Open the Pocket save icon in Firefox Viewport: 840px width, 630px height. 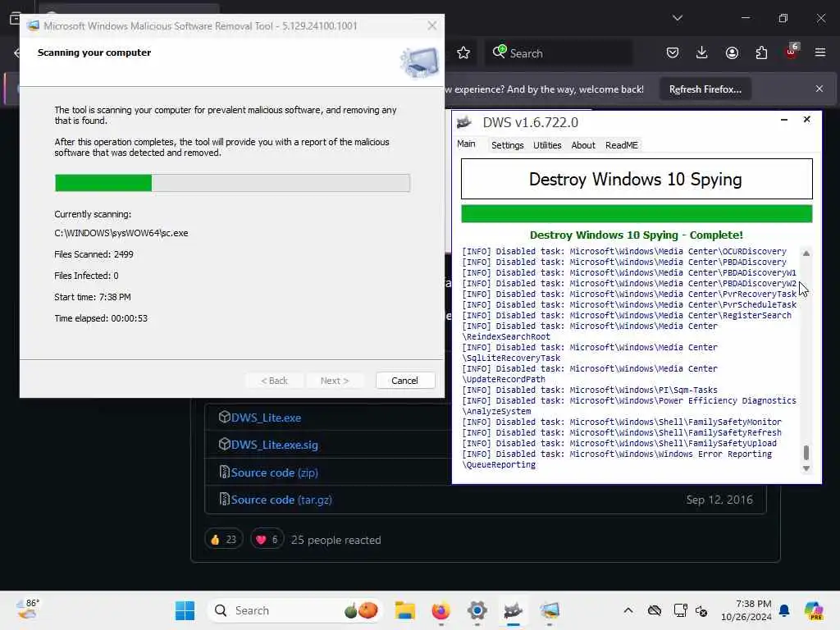pos(673,52)
